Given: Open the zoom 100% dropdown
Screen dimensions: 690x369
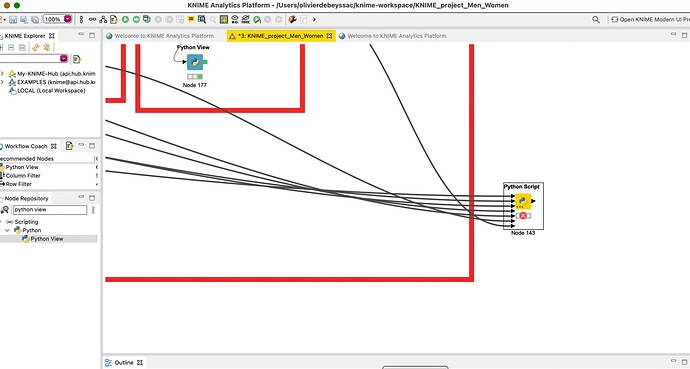Looking at the screenshot, I should (x=67, y=19).
